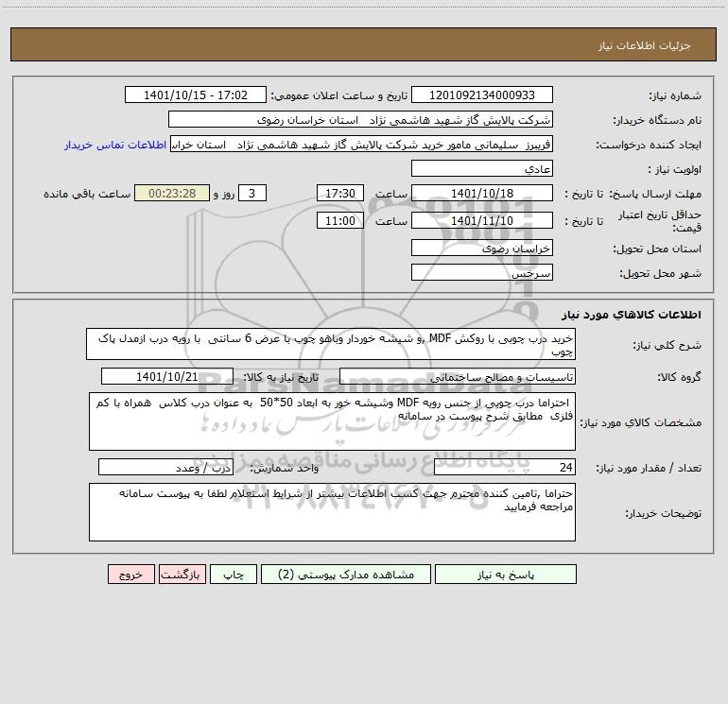Click the announcement date 1401/10/15 field
Image resolution: width=728 pixels, height=704 pixels.
point(196,94)
